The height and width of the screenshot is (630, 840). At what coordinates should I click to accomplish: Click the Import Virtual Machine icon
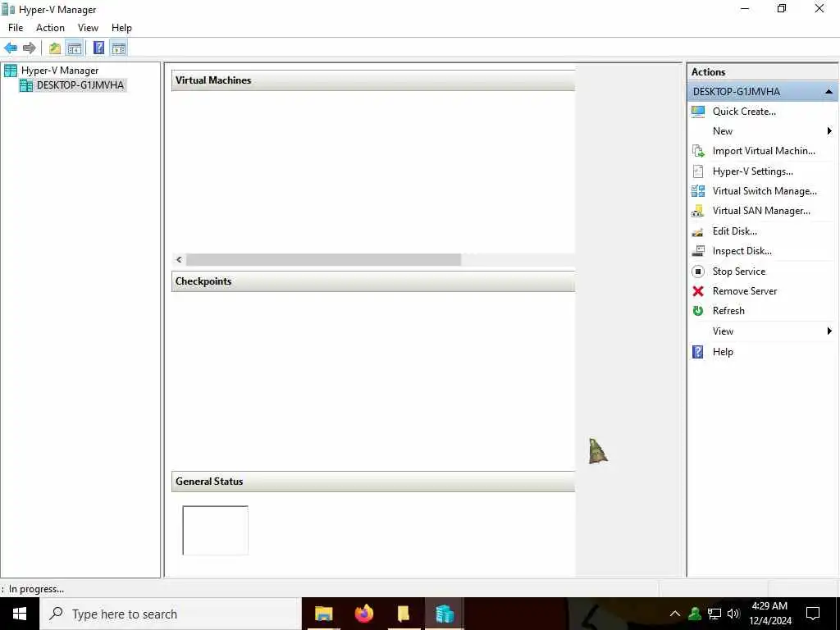(x=698, y=151)
